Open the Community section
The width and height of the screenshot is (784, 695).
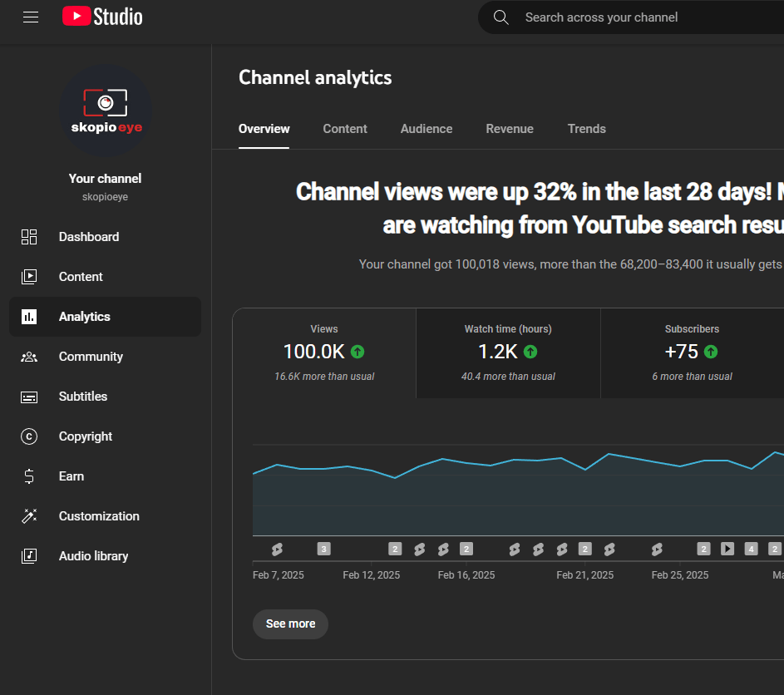[x=91, y=357]
